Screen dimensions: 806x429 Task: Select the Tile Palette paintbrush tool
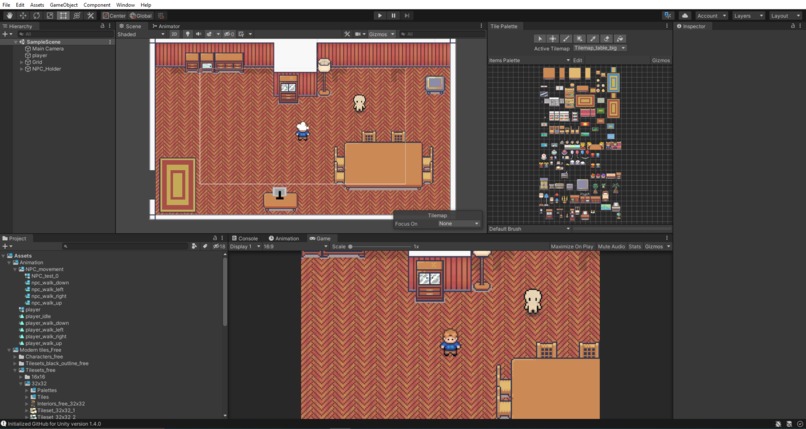(566, 39)
